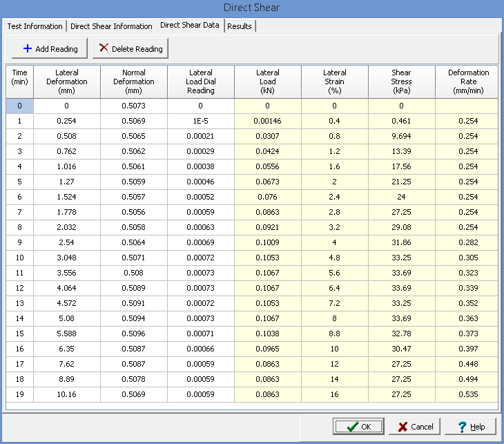Click normal deformation cell 0.5078
Screen dimensions: 504x444
[x=134, y=379]
